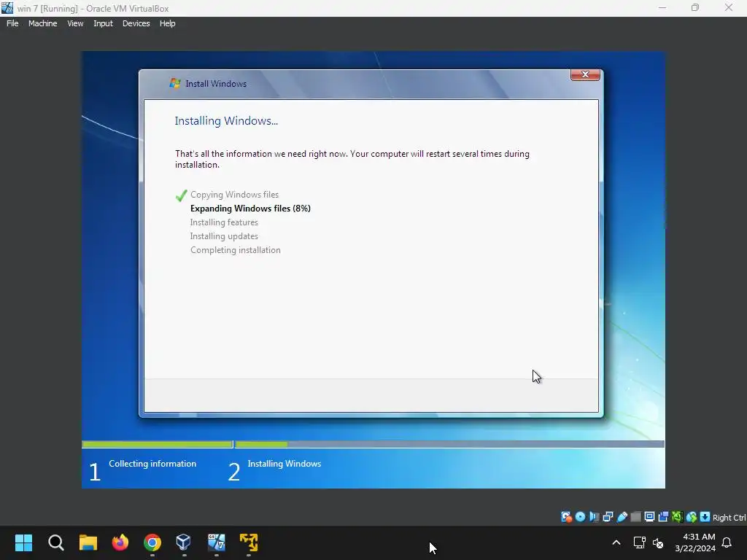Minimize the VirtualBox window
The image size is (747, 560).
coord(662,7)
